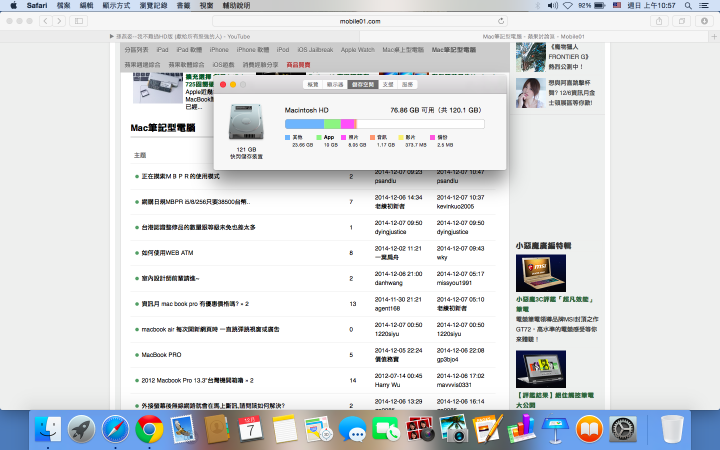Switch to the YouTube Safari tab
Screen dimensions: 720x450
[180, 36]
